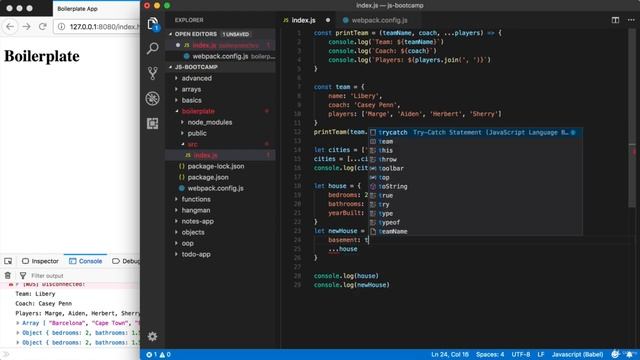The image size is (640, 360).
Task: Open package.json in the explorer tree
Action: point(220,177)
